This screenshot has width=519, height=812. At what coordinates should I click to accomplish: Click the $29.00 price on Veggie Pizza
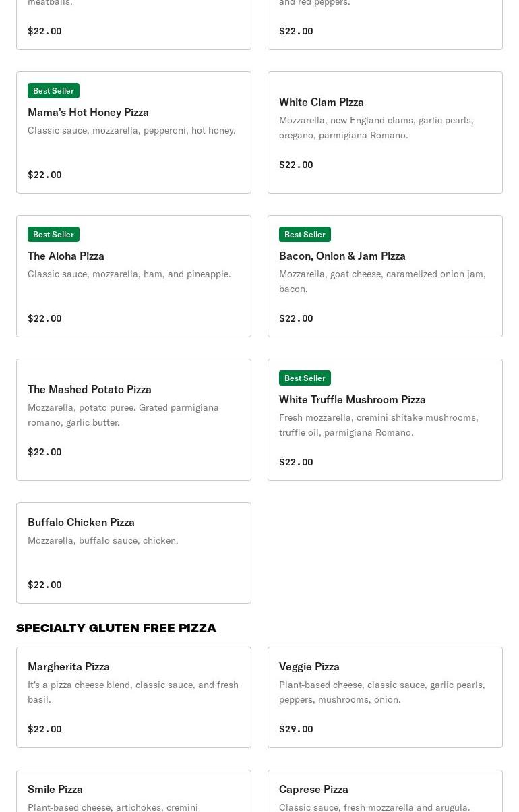pos(296,729)
